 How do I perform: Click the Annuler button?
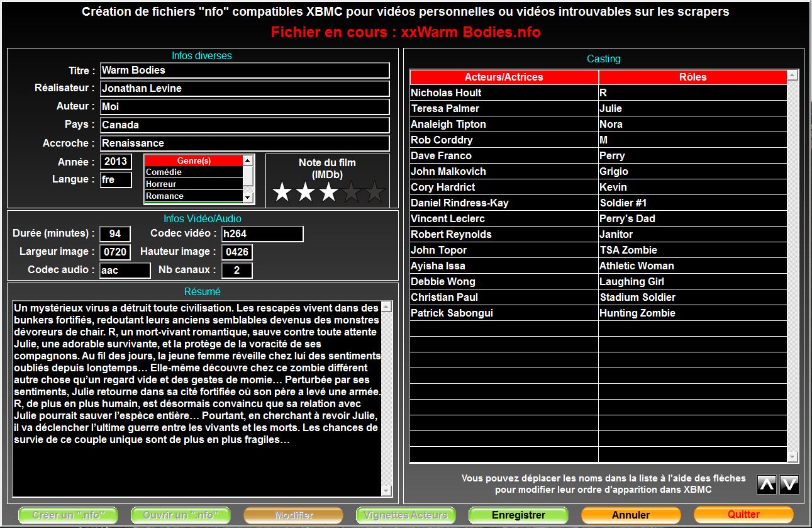pos(631,515)
